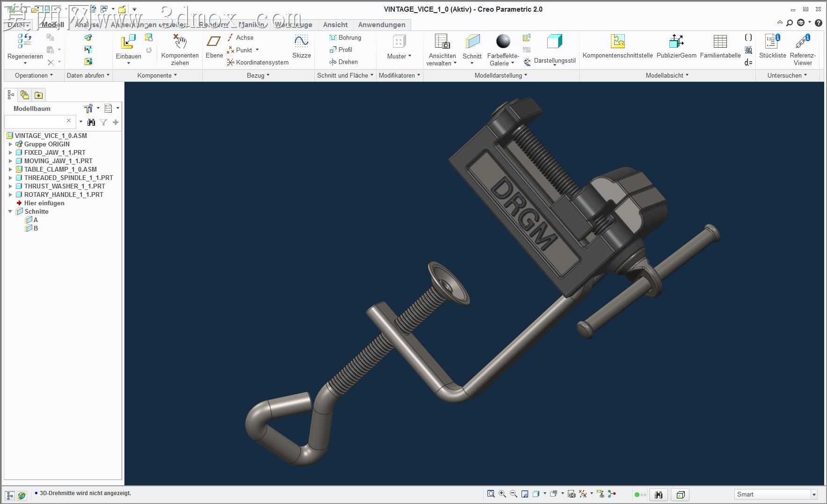Click the Schnitt section button
The image size is (827, 504).
(x=472, y=50)
